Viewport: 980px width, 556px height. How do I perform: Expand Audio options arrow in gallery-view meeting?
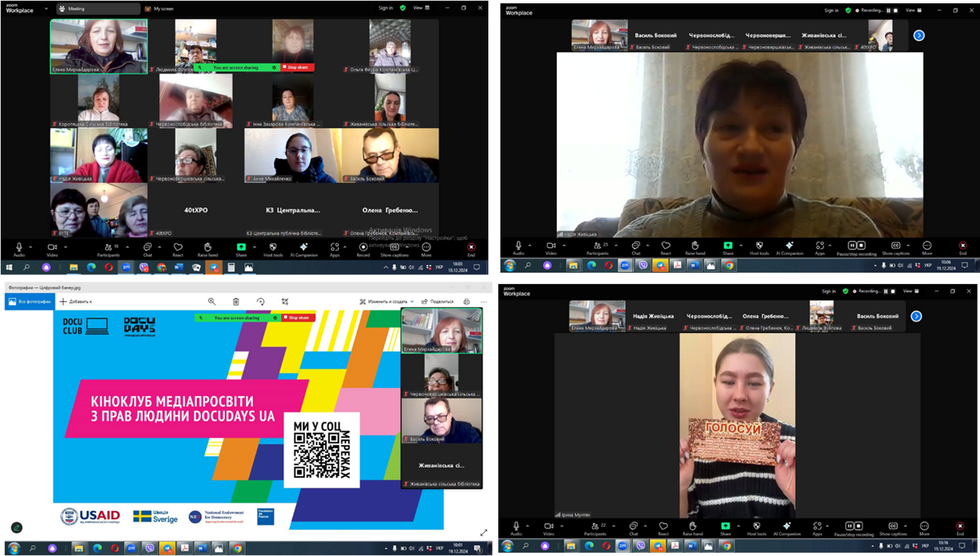click(31, 247)
